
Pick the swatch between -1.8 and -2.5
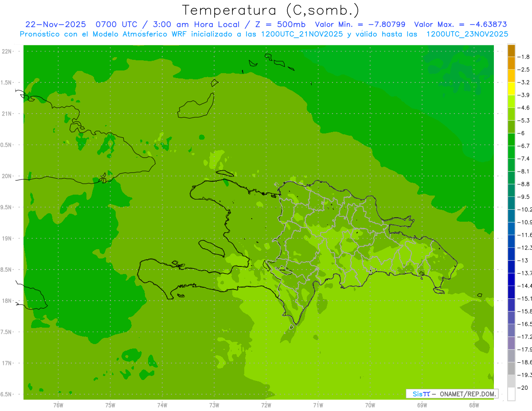[511, 63]
